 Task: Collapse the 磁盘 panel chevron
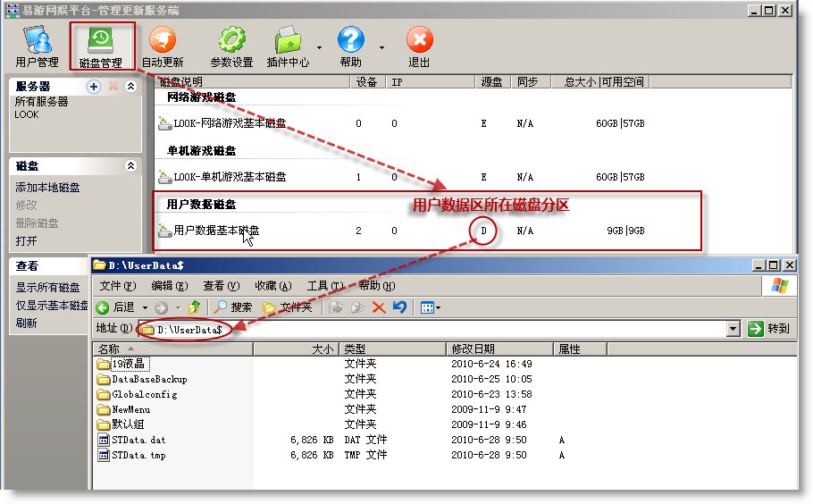click(x=130, y=166)
